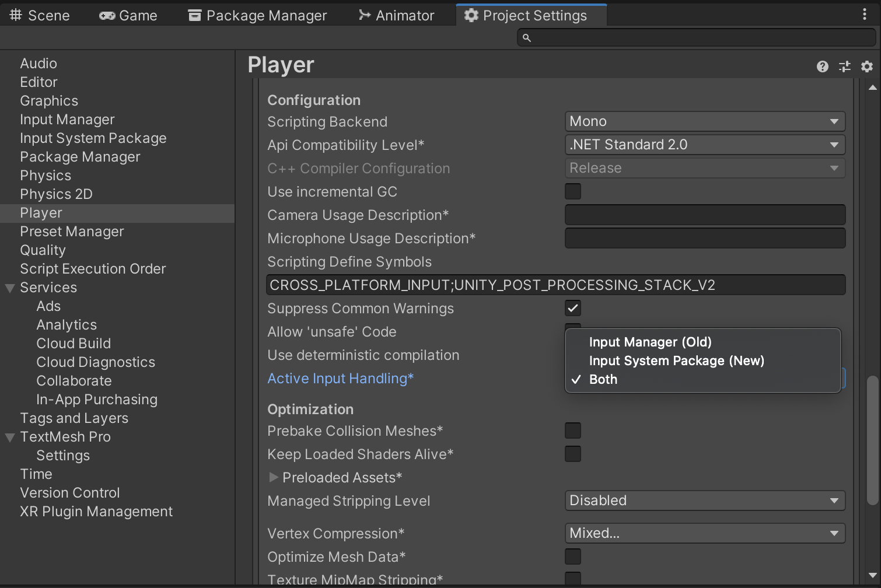This screenshot has width=881, height=588.
Task: Click the Animator tab icon
Action: coord(366,15)
